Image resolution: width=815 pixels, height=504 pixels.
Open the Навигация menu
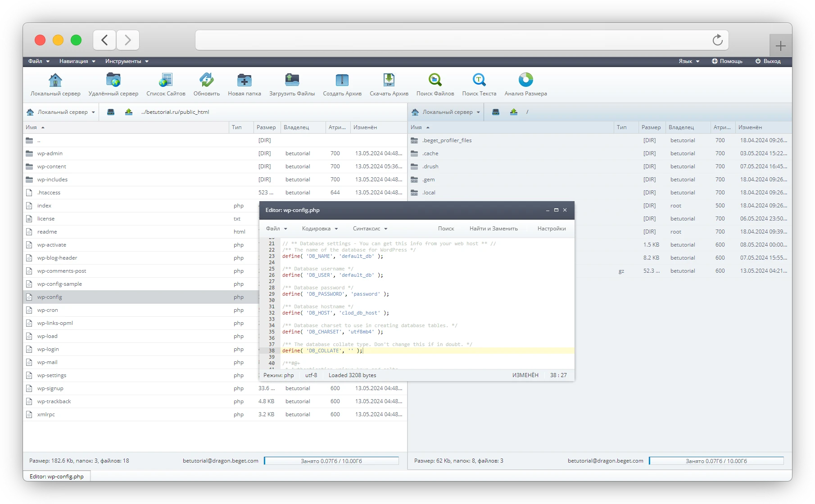click(77, 61)
